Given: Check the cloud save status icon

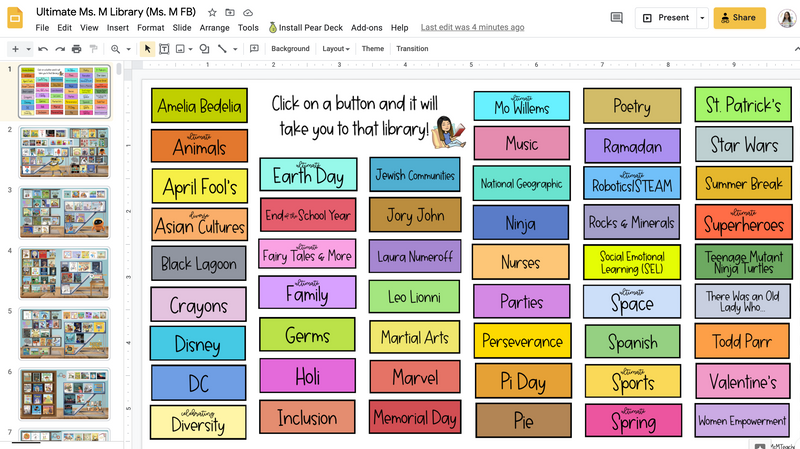Looking at the screenshot, I should pyautogui.click(x=247, y=12).
